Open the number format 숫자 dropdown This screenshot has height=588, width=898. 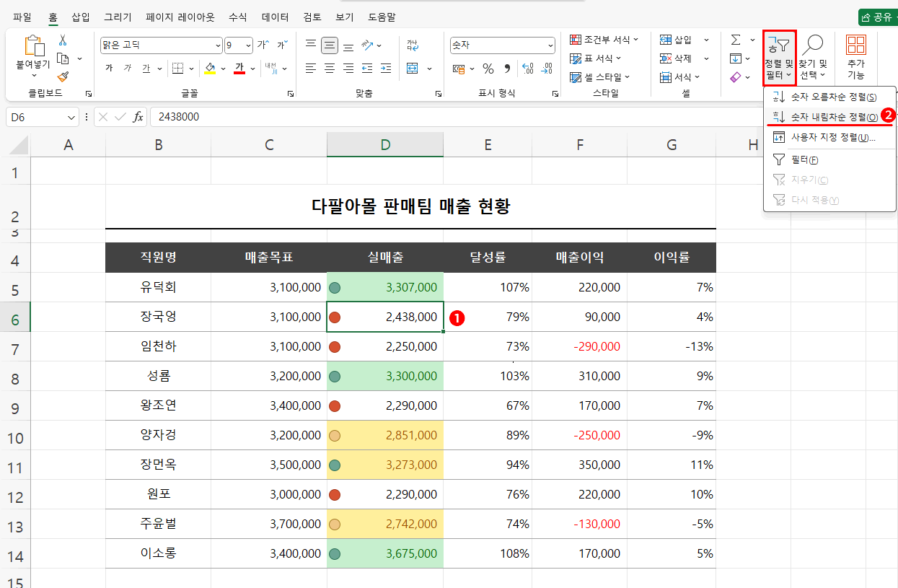(x=550, y=45)
